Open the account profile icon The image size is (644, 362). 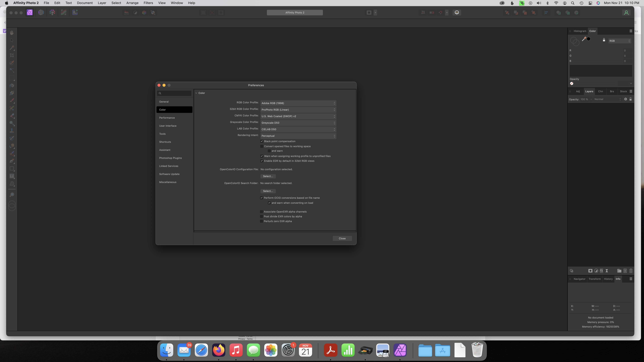click(x=626, y=12)
